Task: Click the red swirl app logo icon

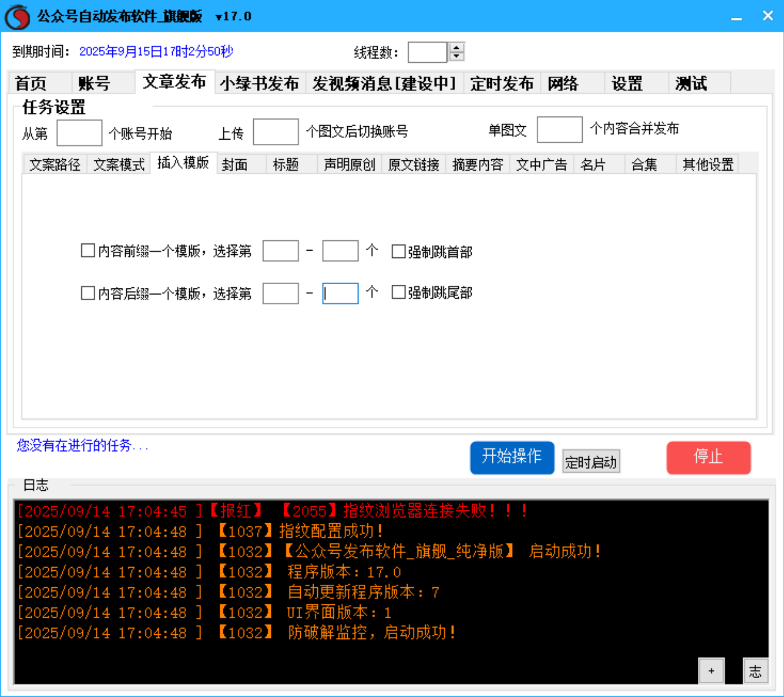Action: point(16,16)
